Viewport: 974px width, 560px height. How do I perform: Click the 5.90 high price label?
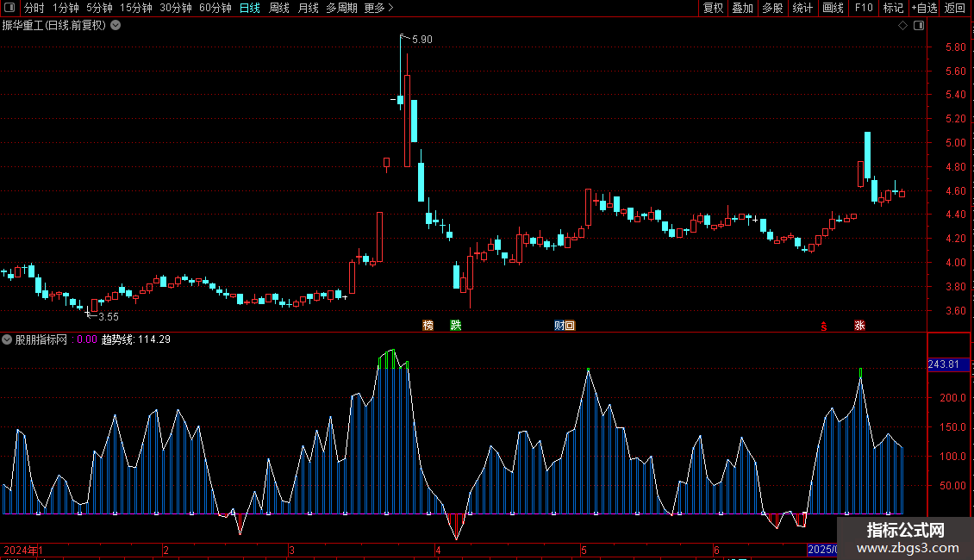(x=422, y=39)
